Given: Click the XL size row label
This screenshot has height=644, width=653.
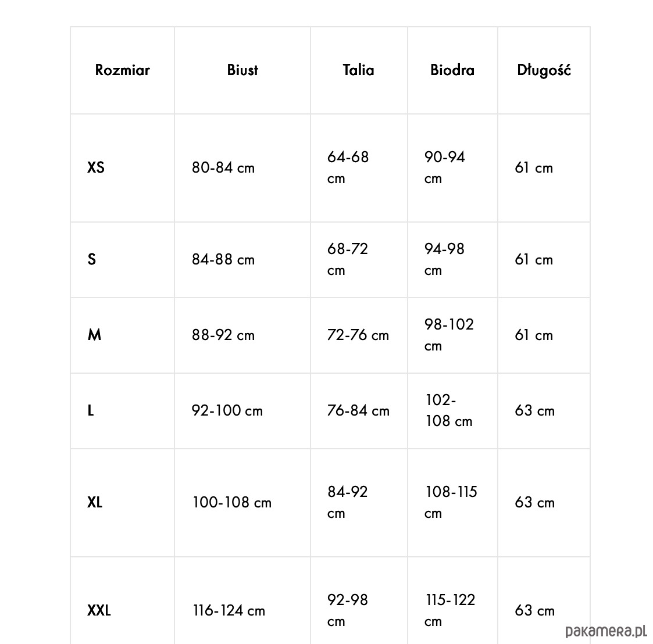Looking at the screenshot, I should coord(95,503).
